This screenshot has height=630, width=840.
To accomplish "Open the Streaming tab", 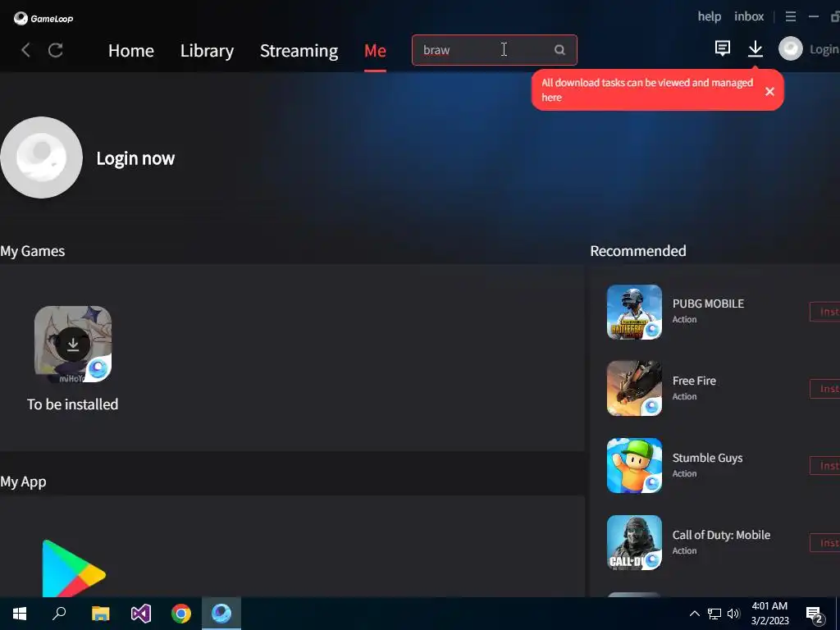I will click(299, 50).
